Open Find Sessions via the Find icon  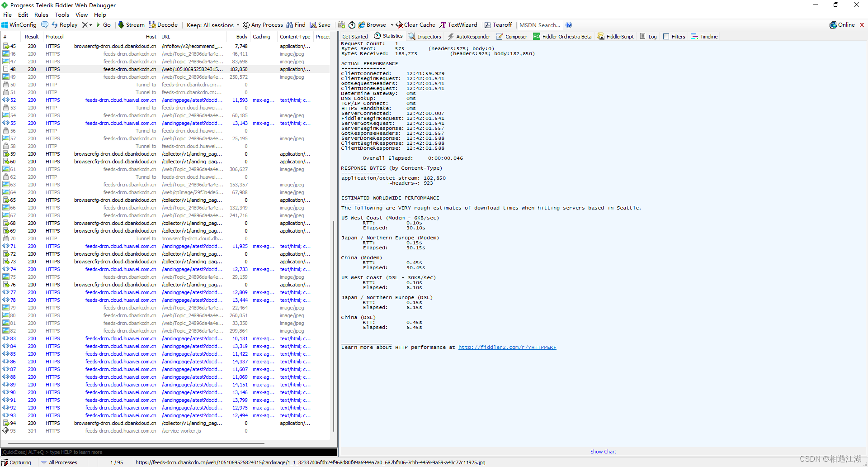tap(296, 24)
